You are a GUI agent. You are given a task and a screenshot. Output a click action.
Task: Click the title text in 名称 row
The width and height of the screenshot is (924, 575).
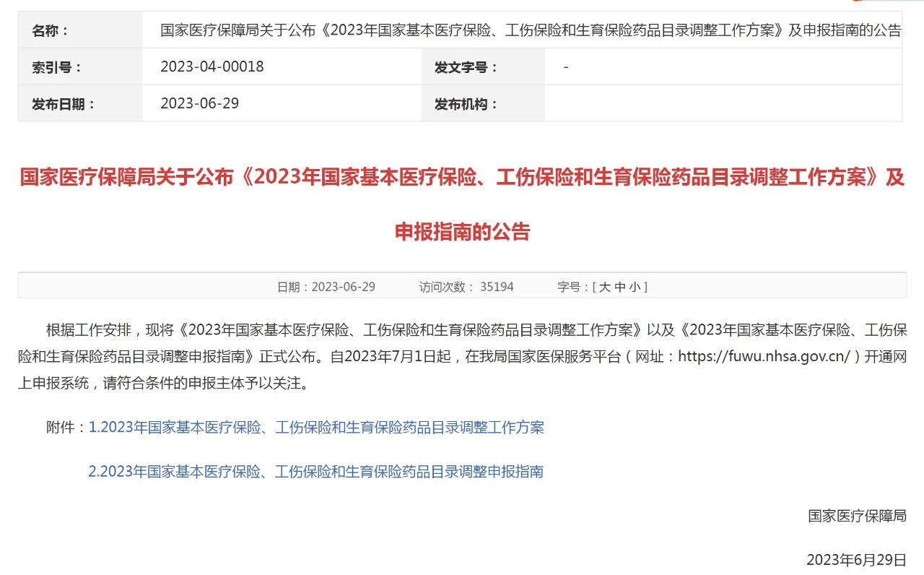pos(531,30)
